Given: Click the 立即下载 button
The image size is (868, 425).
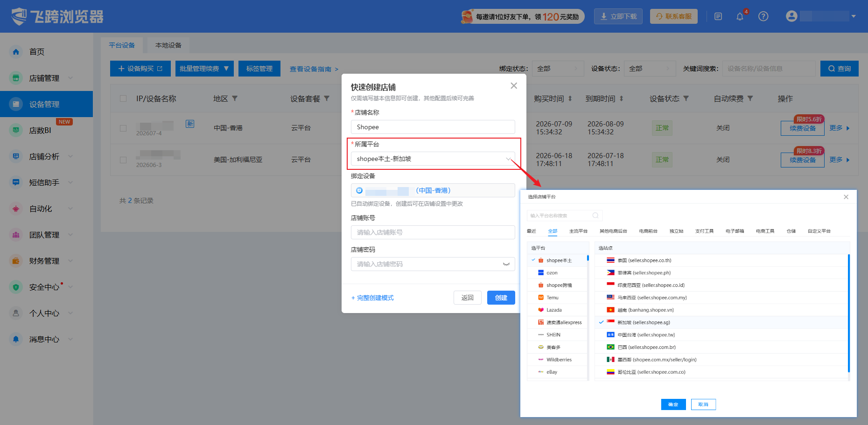Looking at the screenshot, I should [x=618, y=16].
